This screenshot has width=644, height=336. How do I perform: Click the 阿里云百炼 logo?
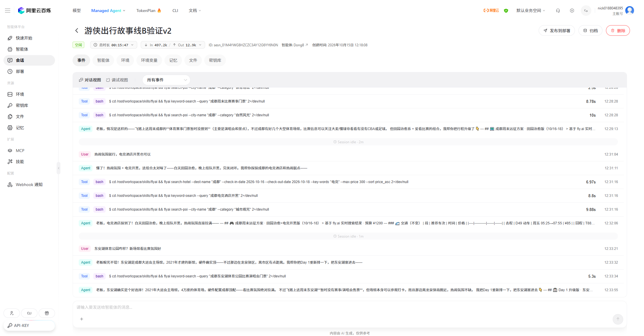34,11
